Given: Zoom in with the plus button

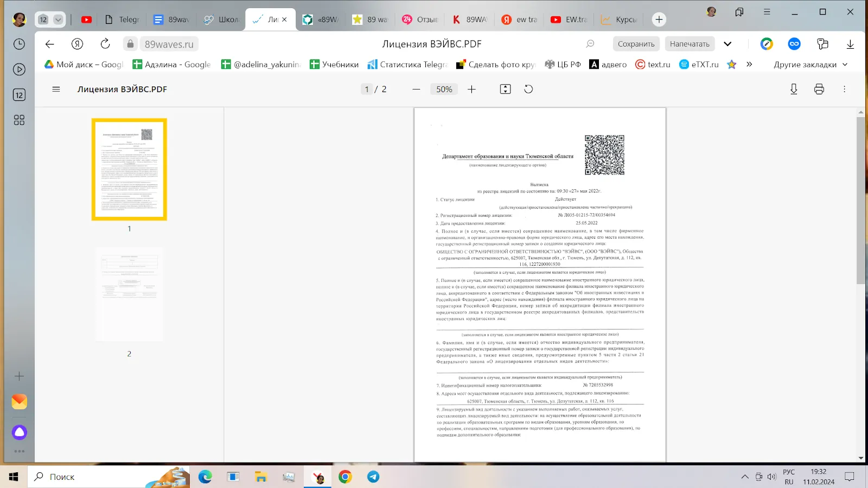Looking at the screenshot, I should tap(471, 89).
